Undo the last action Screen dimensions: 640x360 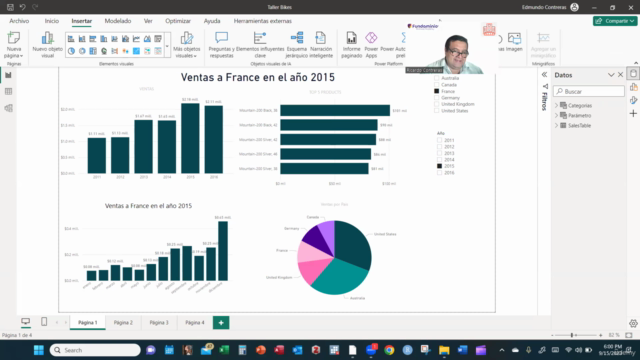click(x=22, y=7)
